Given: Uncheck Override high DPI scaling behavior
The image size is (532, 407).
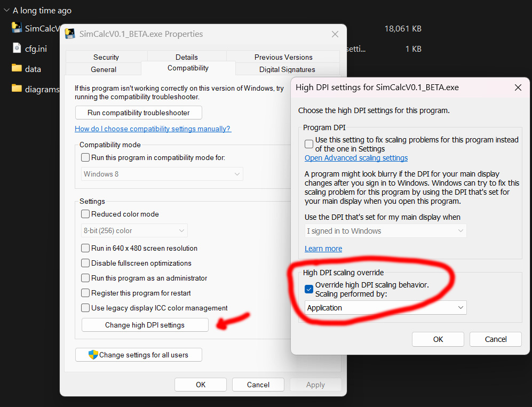Looking at the screenshot, I should click(309, 289).
